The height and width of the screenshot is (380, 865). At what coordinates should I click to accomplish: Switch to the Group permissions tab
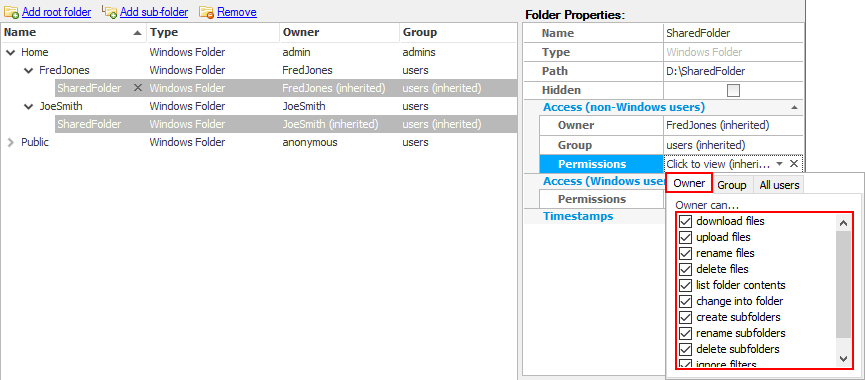tap(731, 185)
